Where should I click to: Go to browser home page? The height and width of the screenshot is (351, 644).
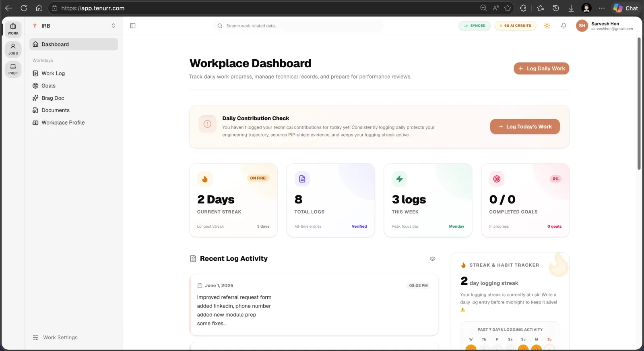tap(39, 8)
